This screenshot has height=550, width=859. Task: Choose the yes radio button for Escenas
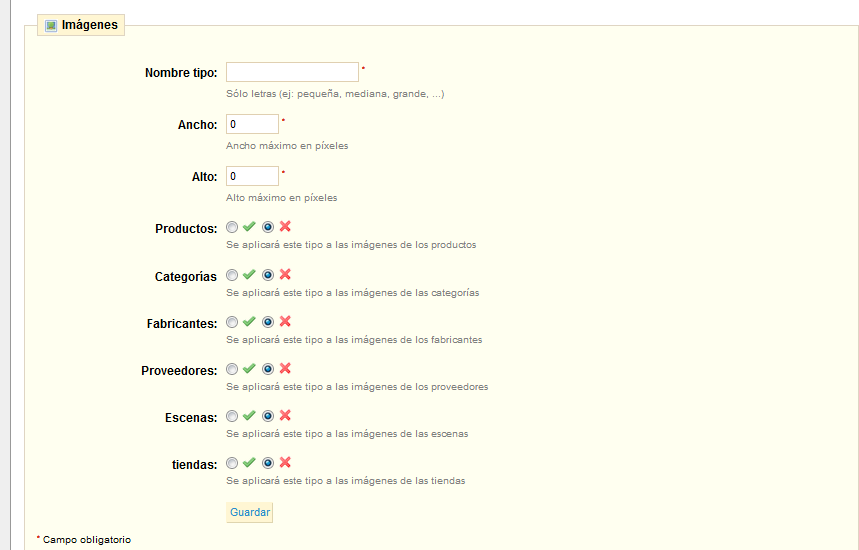pyautogui.click(x=232, y=416)
